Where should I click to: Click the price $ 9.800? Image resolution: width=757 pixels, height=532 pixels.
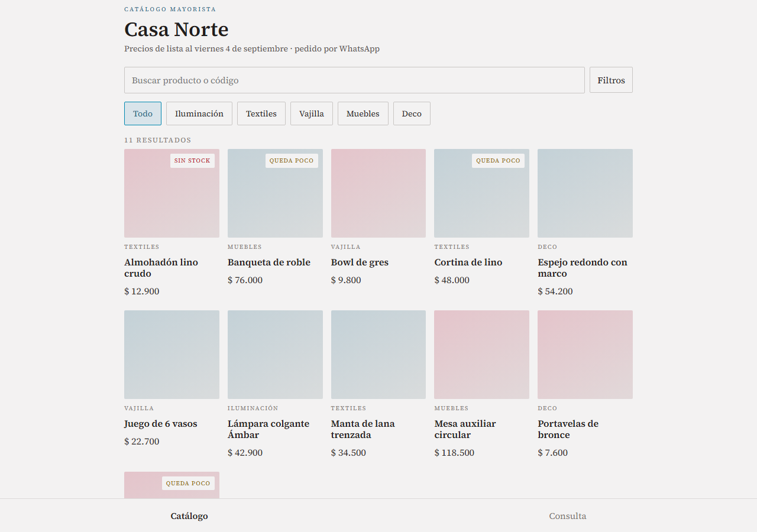point(346,280)
